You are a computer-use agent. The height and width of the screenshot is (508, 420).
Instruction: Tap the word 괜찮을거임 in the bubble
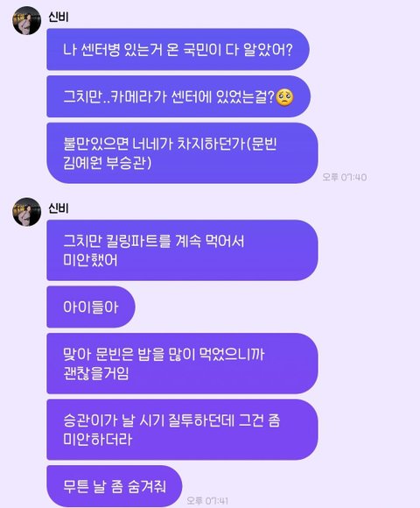coord(96,373)
